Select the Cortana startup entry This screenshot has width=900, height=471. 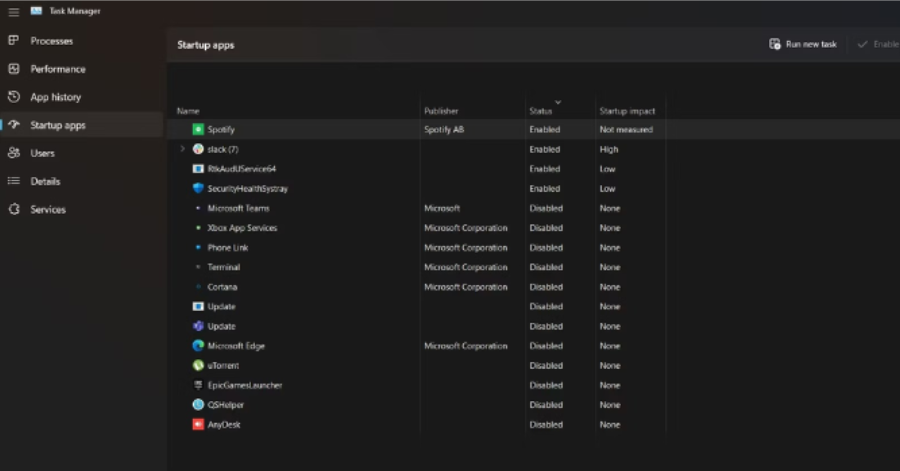tap(222, 287)
